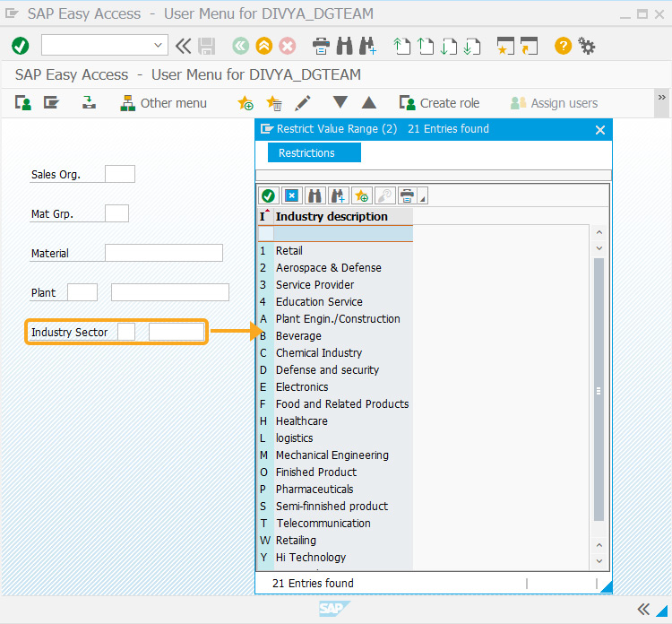The image size is (672, 624).
Task: Click the green Enter checkmark icon in toolbar
Action: [20, 46]
